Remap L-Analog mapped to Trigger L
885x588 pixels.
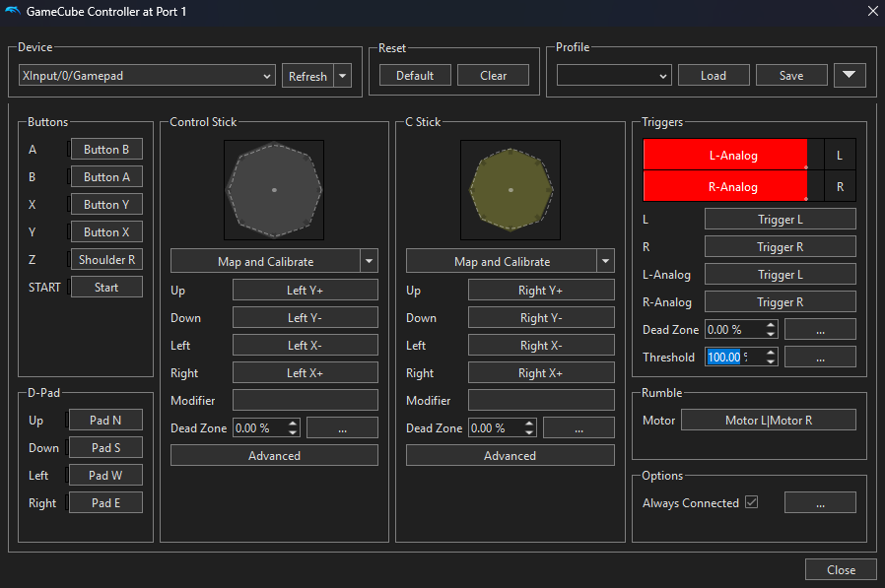coord(780,274)
